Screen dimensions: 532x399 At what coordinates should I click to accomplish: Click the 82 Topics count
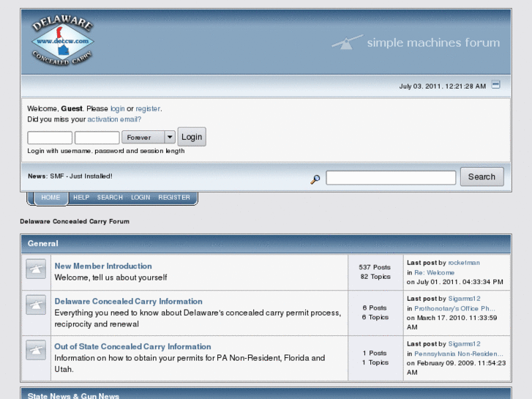click(x=375, y=277)
